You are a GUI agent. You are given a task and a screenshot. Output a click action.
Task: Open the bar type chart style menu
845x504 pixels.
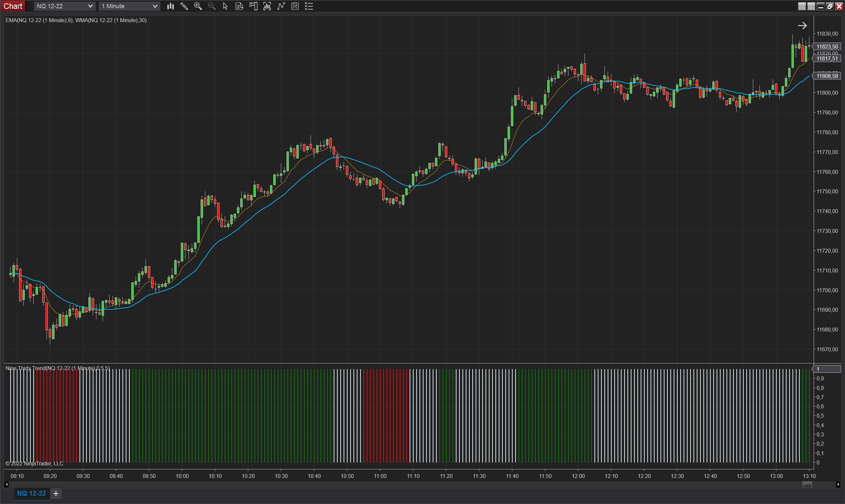click(170, 6)
